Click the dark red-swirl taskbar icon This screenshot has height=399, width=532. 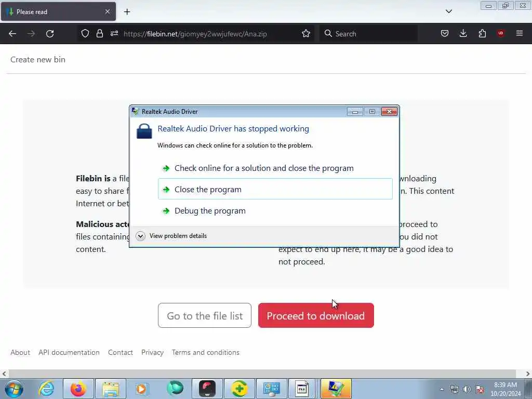click(x=207, y=389)
